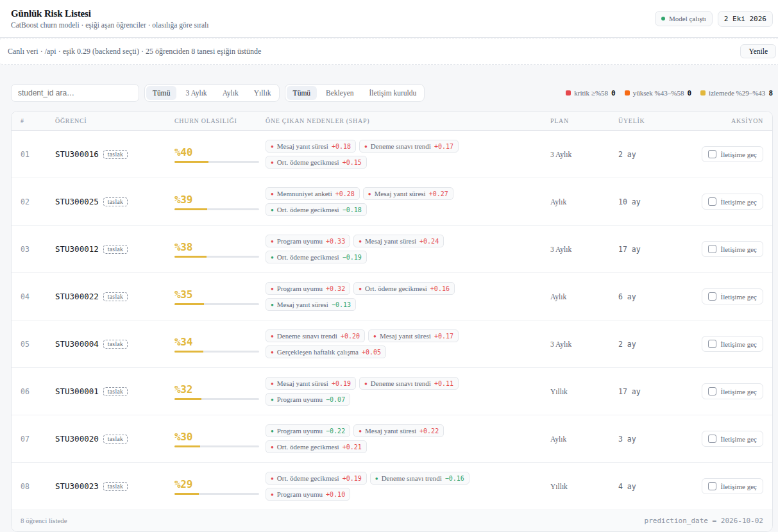Screen dimensions: 778x532
Task: Click the 2 Eki 2026 date badge
Action: [x=745, y=19]
